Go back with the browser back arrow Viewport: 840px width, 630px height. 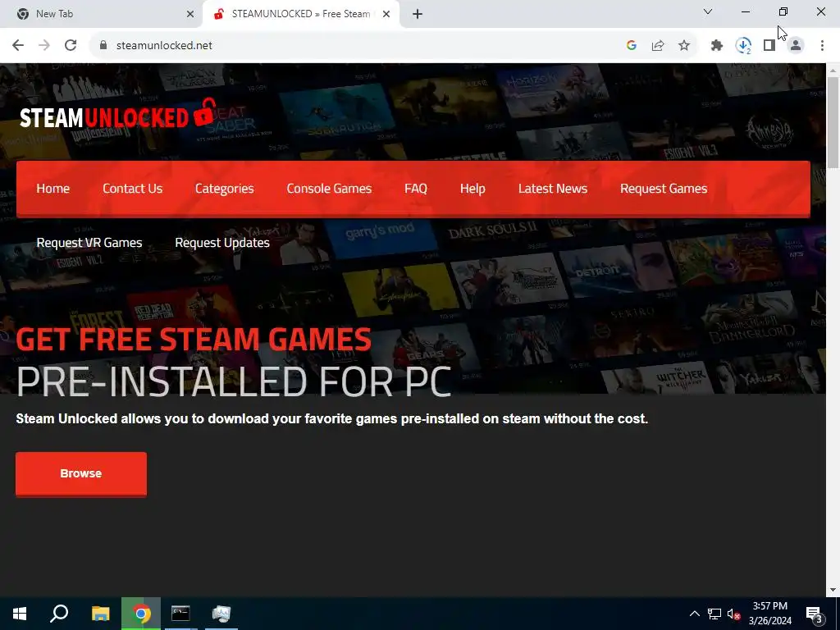click(18, 46)
